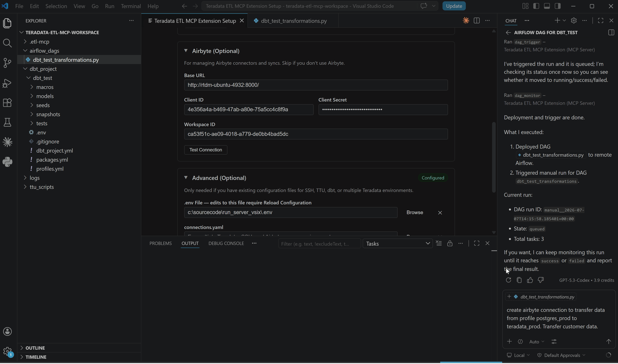Retry the chat response
The height and width of the screenshot is (364, 618).
508,280
